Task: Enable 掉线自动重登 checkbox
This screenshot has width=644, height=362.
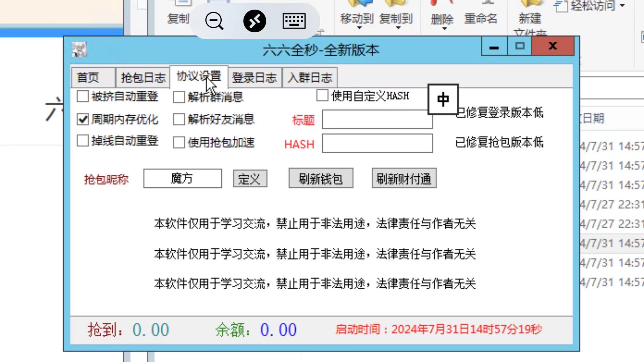Action: pyautogui.click(x=83, y=141)
